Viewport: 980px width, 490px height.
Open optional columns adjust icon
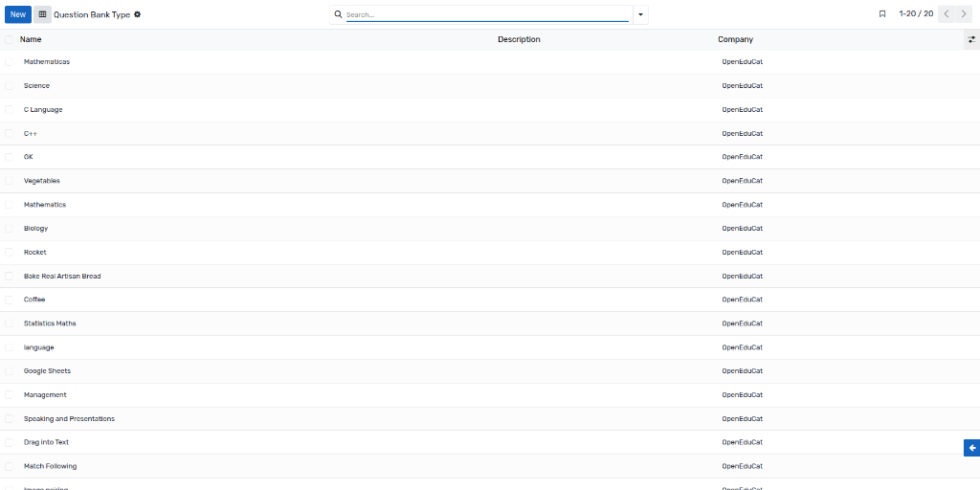pyautogui.click(x=971, y=39)
